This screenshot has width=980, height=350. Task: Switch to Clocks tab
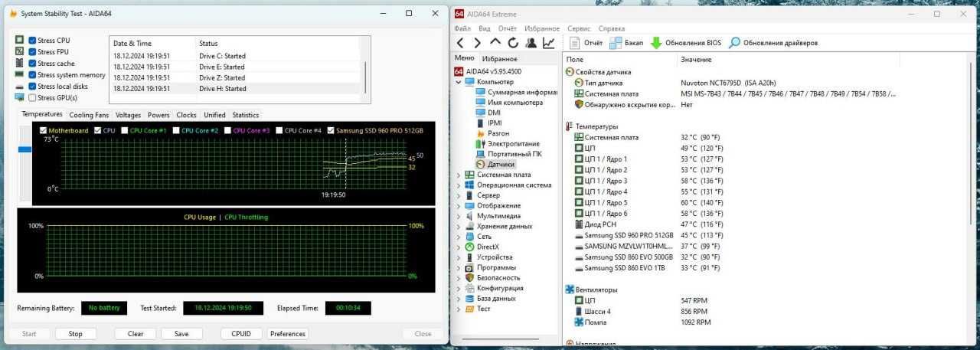[x=186, y=115]
